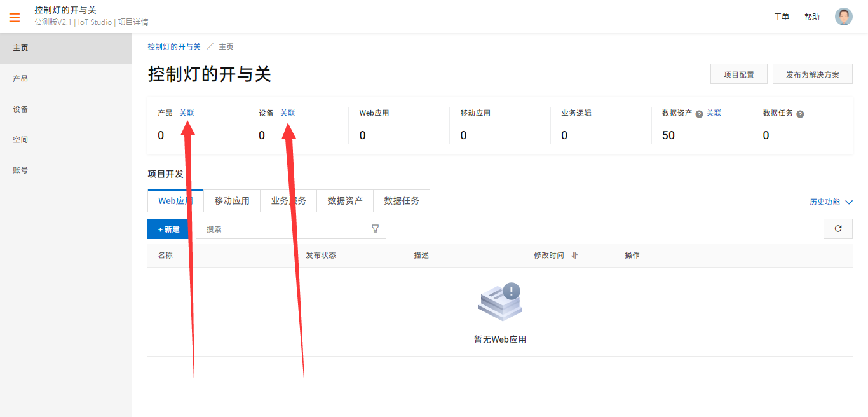This screenshot has height=417, width=868.
Task: Click the help icon beside 数据资产
Action: [x=699, y=113]
